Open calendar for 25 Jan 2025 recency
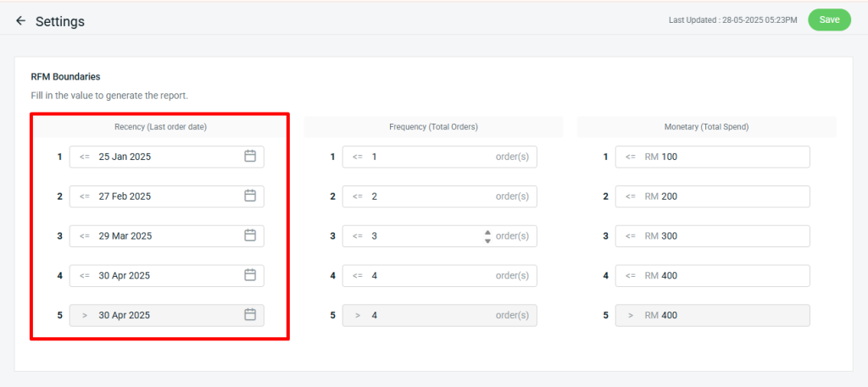Viewport: 868px width, 387px height. point(250,157)
